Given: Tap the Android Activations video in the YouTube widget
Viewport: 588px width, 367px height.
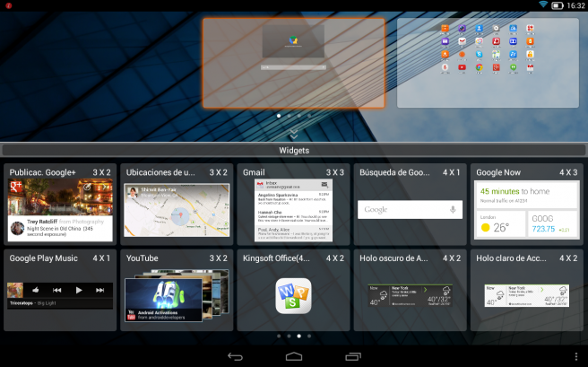Looking at the screenshot, I should (x=163, y=300).
